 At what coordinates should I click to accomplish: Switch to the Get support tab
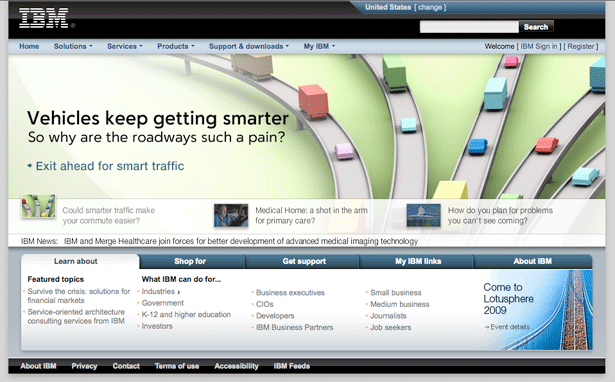tap(302, 261)
